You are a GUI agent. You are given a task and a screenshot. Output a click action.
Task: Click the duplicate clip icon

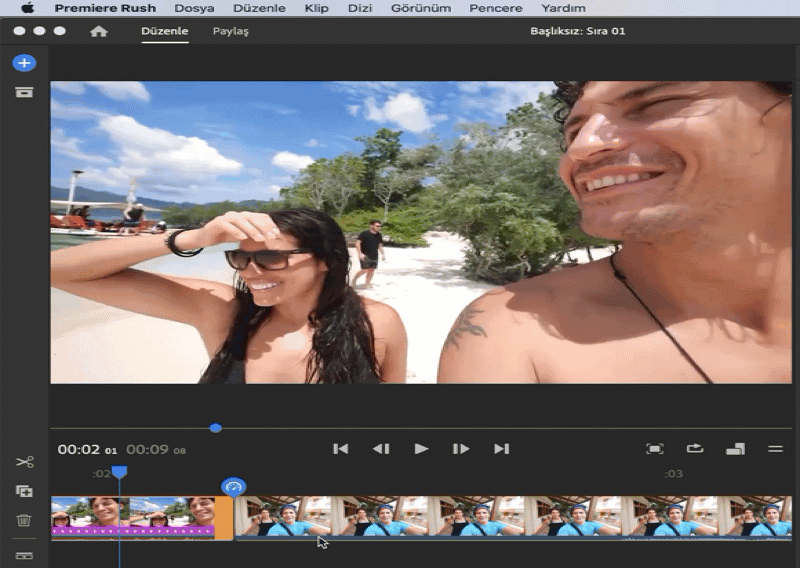tap(24, 491)
